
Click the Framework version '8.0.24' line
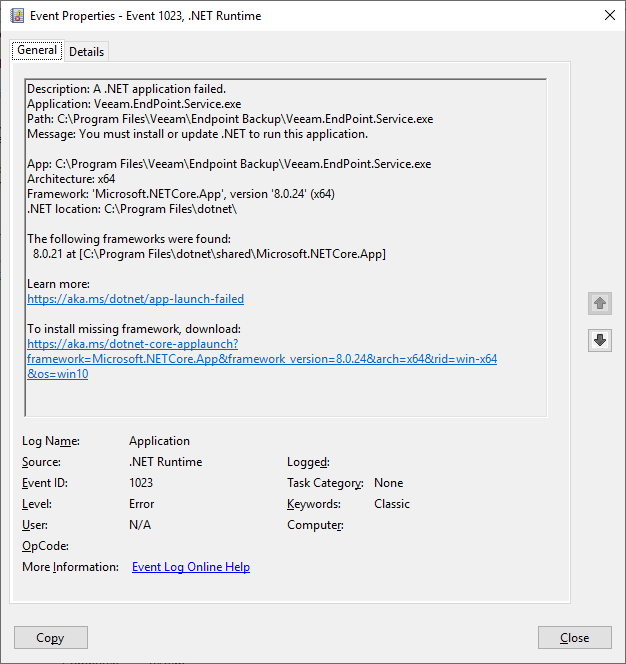181,194
